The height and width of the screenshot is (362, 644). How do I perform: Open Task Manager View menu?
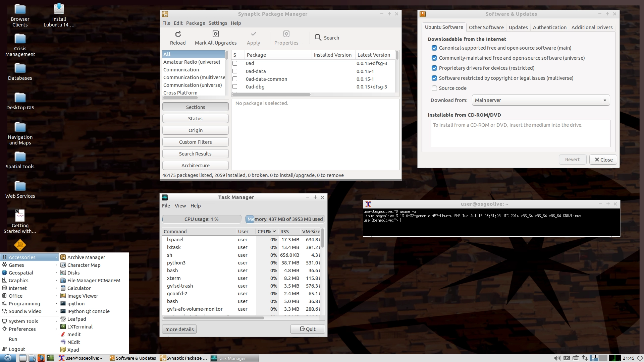point(180,206)
